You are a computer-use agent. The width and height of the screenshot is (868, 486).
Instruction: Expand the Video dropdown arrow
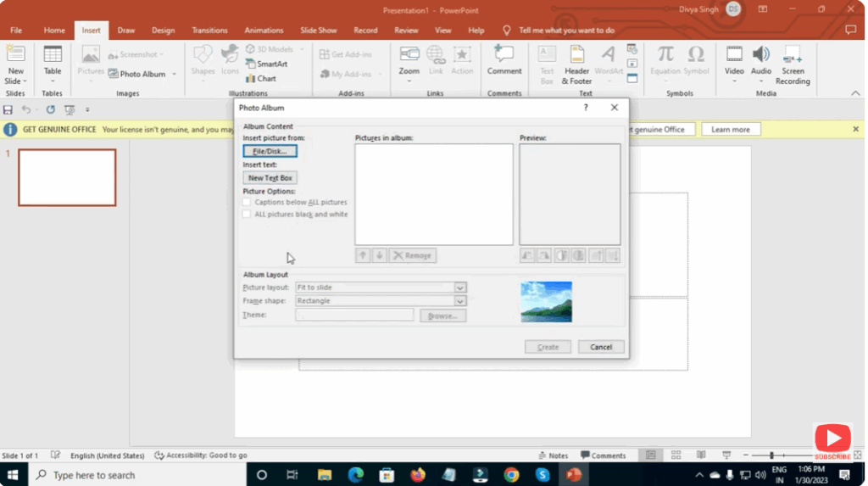click(734, 81)
